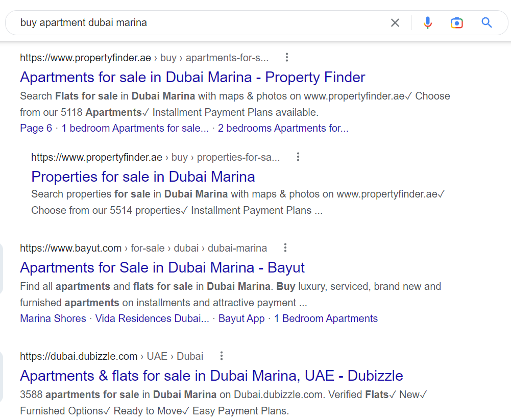The height and width of the screenshot is (420, 511).
Task: Open the three-dot menu on the Dubizzle result
Action: 221,356
